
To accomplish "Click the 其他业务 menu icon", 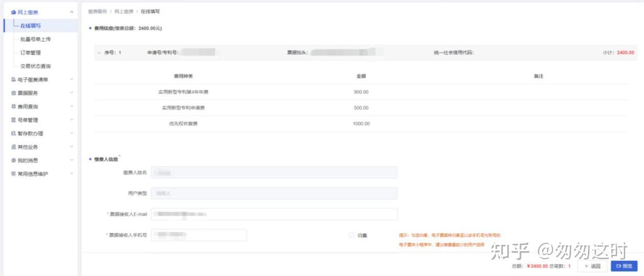I will (14, 147).
